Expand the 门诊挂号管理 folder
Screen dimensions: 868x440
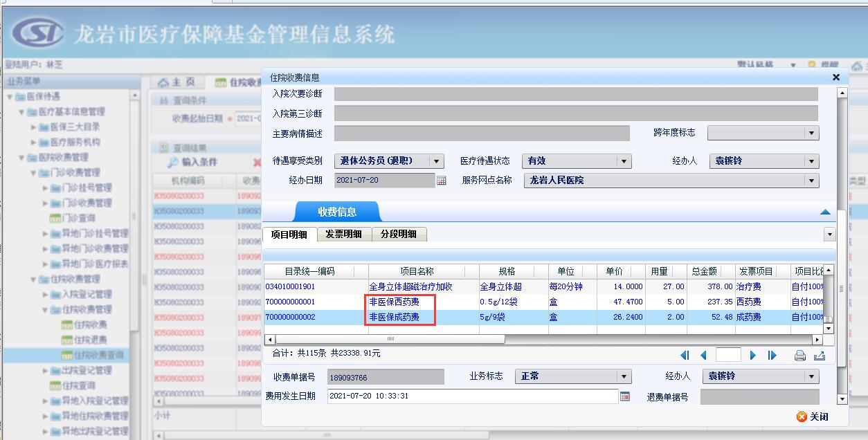point(45,187)
